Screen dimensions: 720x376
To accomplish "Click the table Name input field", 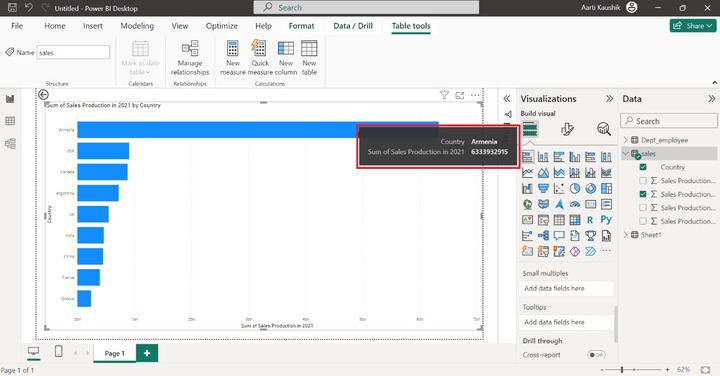I will pyautogui.click(x=73, y=52).
